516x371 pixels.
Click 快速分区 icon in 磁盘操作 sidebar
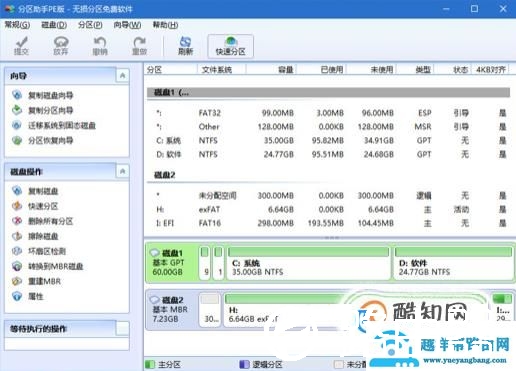click(x=17, y=206)
